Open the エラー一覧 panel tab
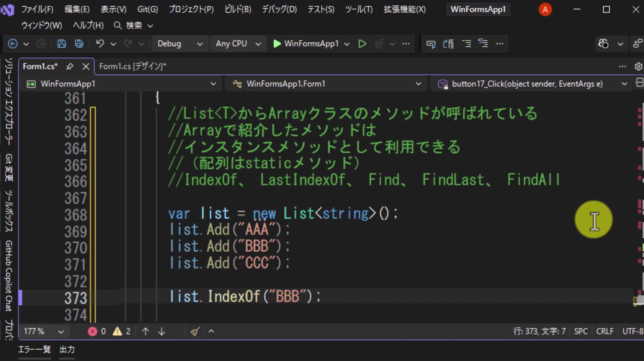 34,350
